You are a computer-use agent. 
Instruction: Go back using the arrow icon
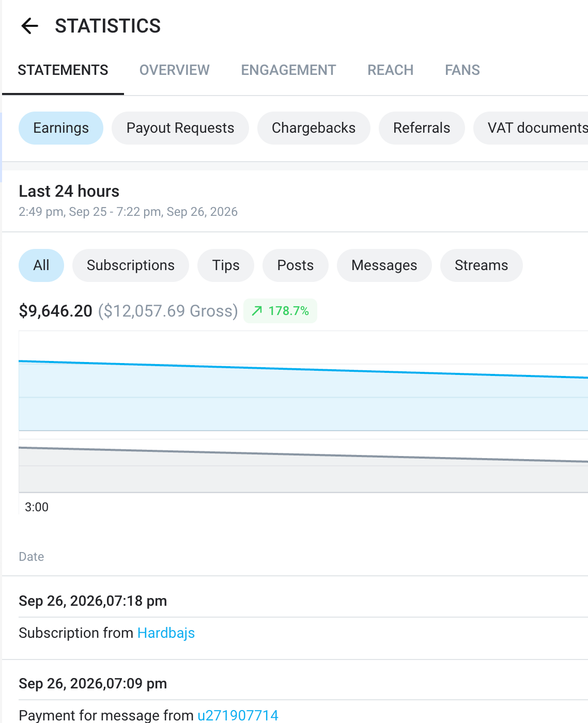point(30,26)
